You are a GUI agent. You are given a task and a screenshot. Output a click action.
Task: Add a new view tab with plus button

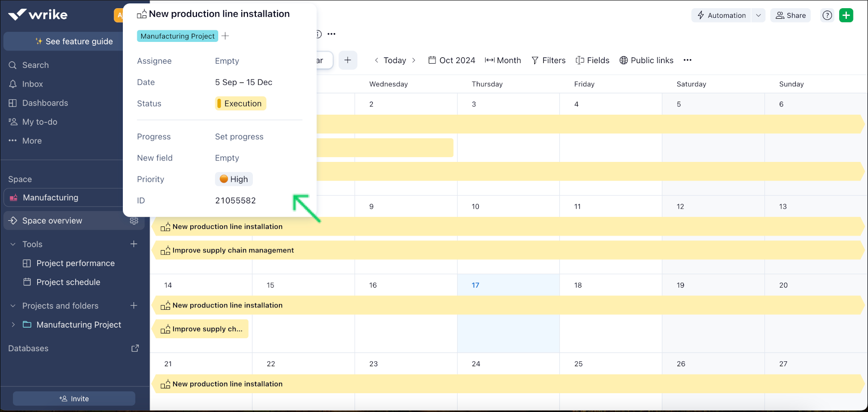pyautogui.click(x=348, y=60)
